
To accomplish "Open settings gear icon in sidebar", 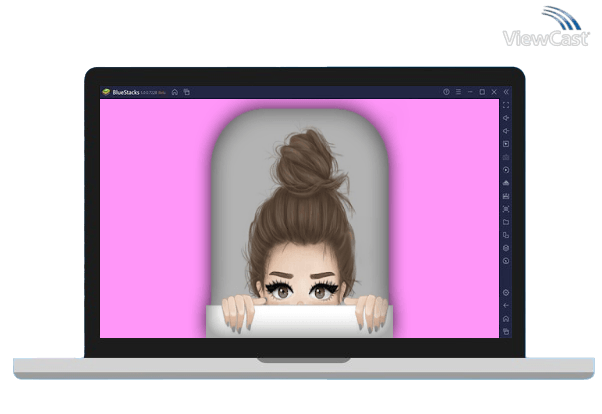I will click(506, 293).
